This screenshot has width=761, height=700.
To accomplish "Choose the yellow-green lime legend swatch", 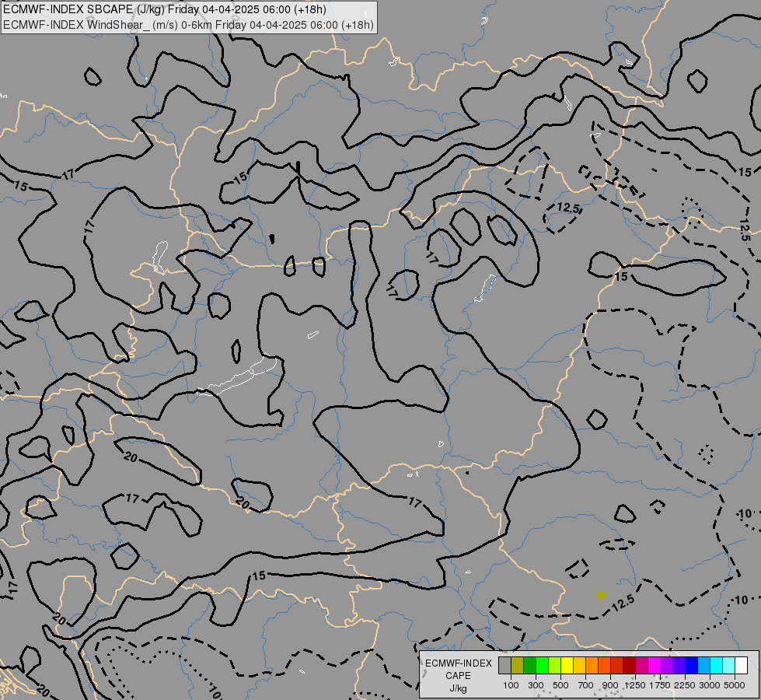I will [x=555, y=665].
